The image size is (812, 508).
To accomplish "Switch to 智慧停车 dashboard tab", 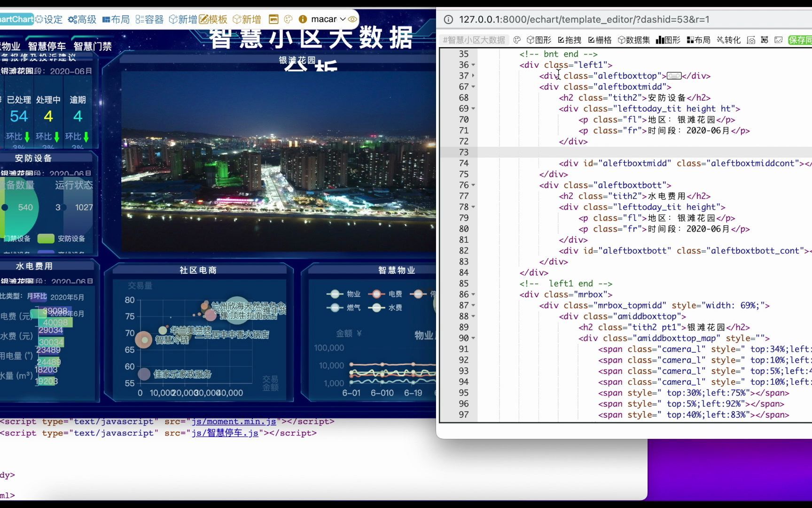I will (47, 46).
